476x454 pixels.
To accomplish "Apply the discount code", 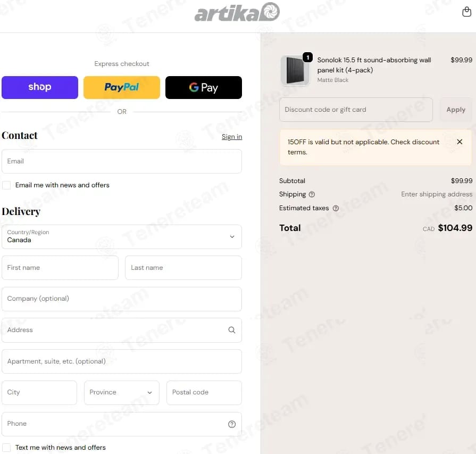I will coord(456,110).
